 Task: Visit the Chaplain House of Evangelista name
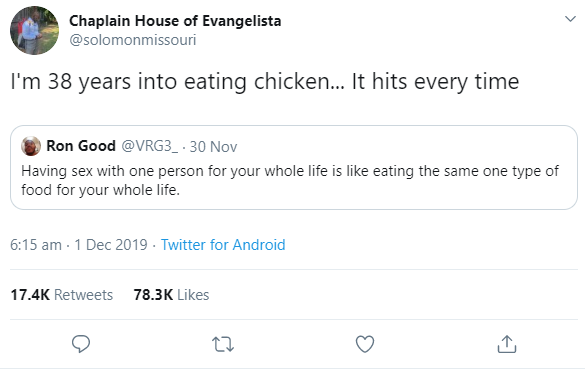click(x=175, y=21)
